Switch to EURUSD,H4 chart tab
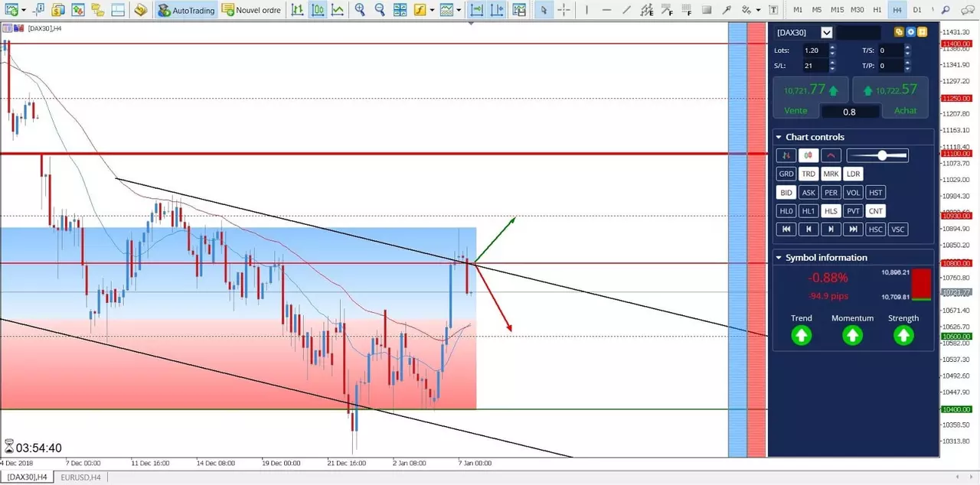 [80, 477]
